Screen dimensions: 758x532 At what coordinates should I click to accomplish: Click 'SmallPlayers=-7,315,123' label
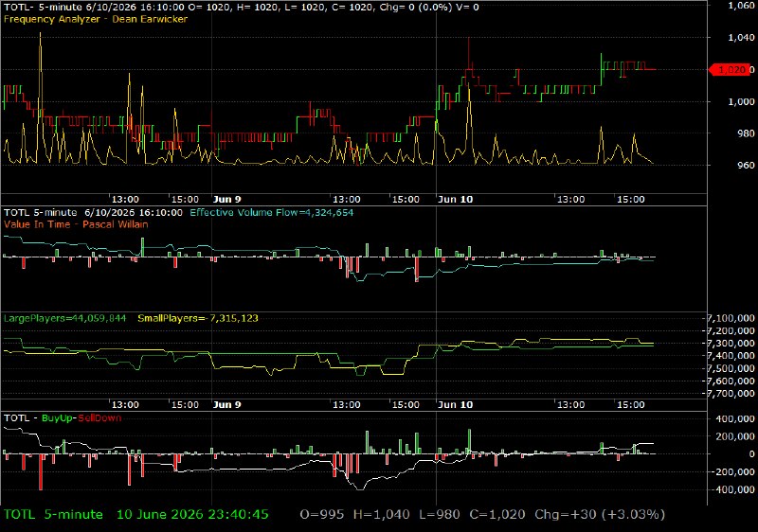click(198, 318)
